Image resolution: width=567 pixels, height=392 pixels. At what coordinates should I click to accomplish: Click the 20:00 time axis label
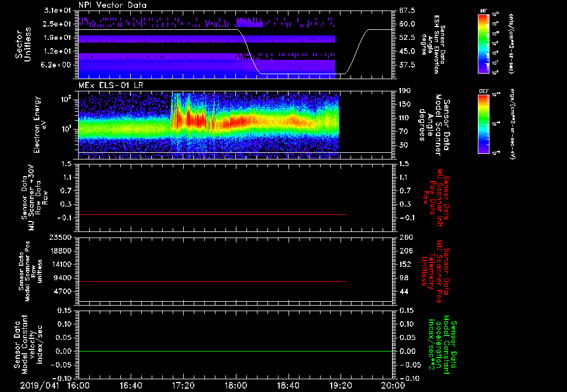pyautogui.click(x=393, y=385)
